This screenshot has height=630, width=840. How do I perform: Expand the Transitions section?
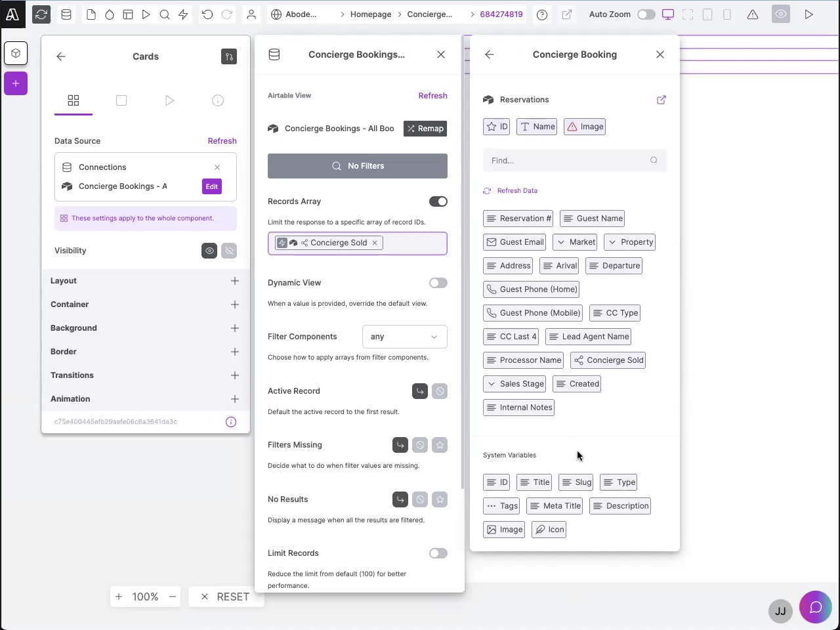coord(146,375)
